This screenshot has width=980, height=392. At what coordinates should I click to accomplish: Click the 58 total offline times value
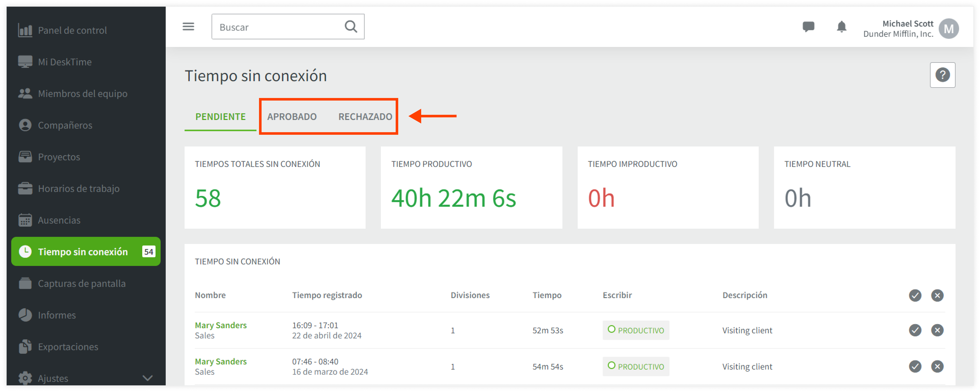tap(208, 198)
